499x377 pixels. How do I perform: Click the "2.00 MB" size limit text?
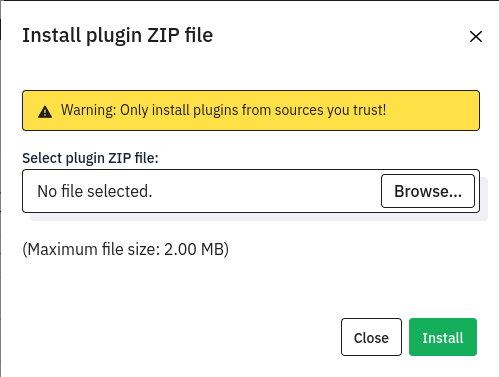194,249
